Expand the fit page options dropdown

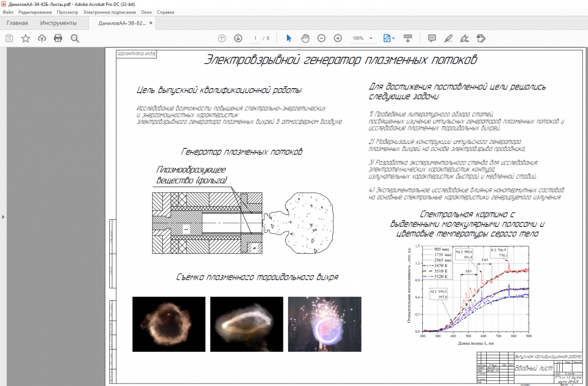tap(393, 39)
